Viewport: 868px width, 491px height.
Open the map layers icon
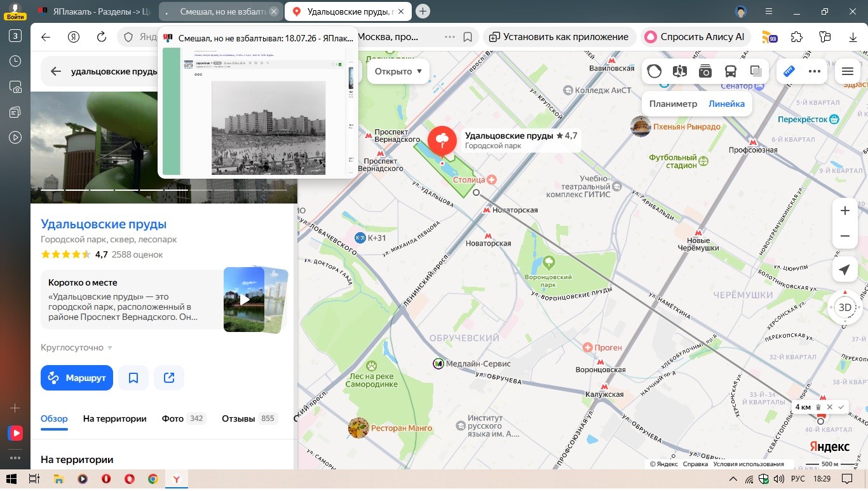point(756,71)
